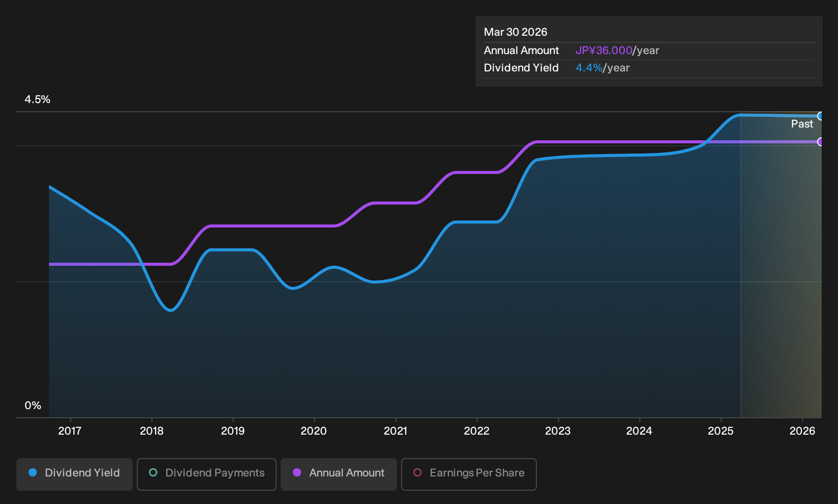Screen dimensions: 838x504
Task: Click the purple Annual Amount legend dot
Action: tap(297, 473)
